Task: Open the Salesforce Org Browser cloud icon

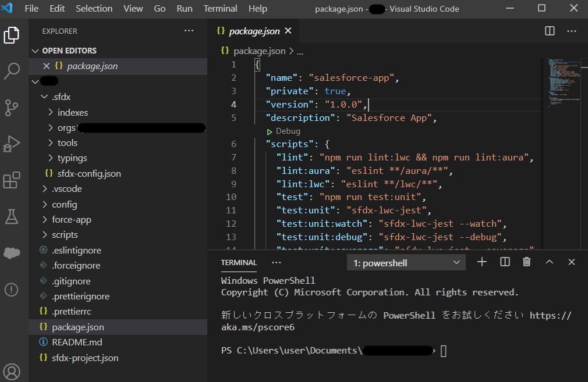Action: click(11, 253)
